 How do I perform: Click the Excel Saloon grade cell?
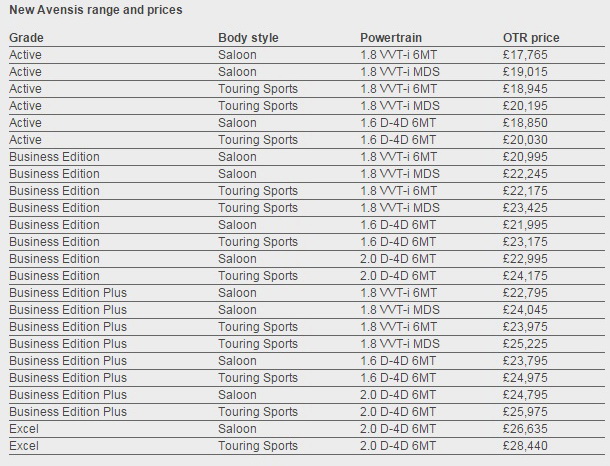point(24,429)
